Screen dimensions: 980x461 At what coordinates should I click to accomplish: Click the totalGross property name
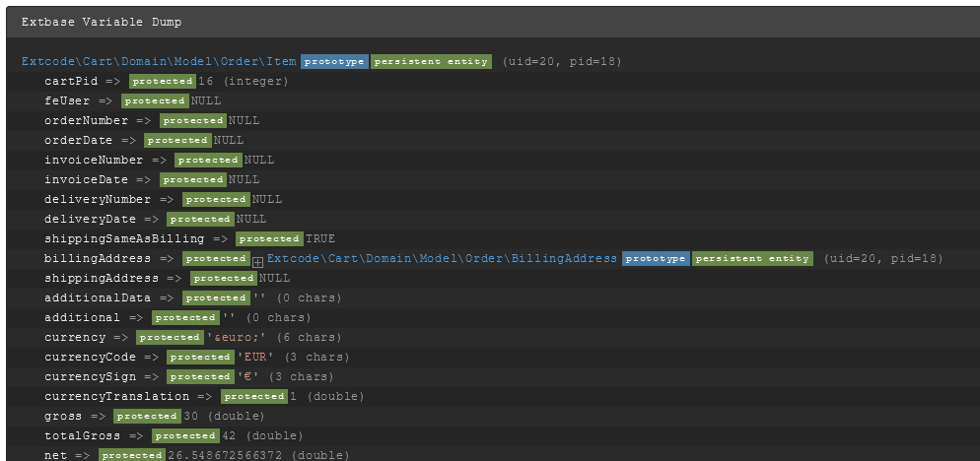pos(83,435)
